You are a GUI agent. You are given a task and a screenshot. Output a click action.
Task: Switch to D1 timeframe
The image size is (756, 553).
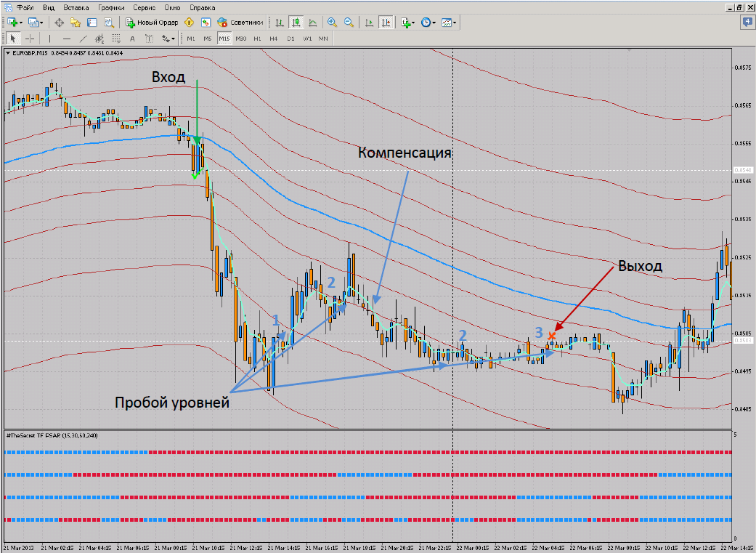tap(290, 39)
